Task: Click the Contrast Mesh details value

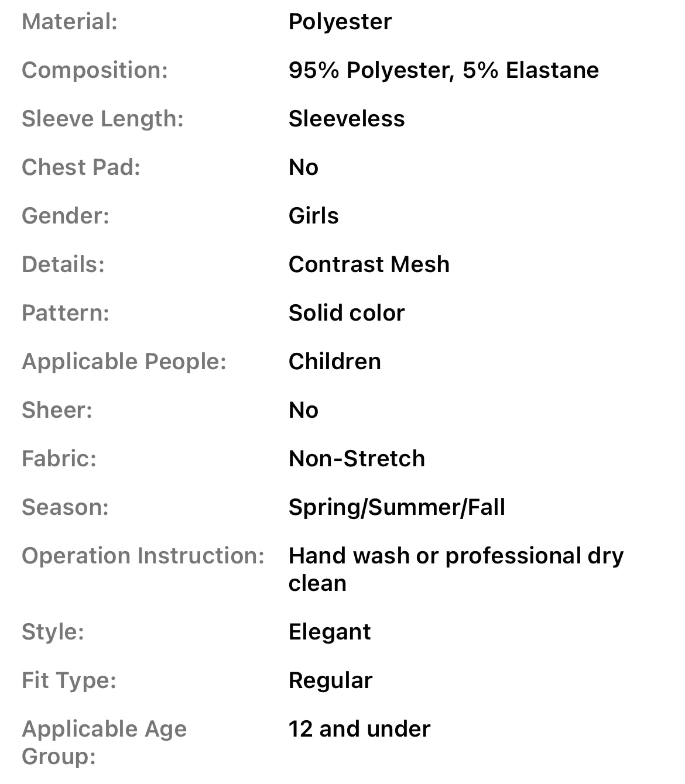Action: [369, 265]
